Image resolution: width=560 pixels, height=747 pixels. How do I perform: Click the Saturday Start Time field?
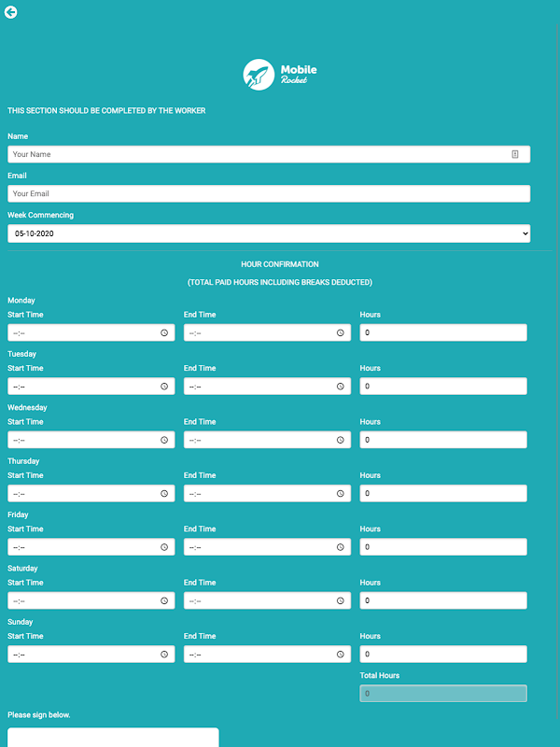tap(91, 600)
